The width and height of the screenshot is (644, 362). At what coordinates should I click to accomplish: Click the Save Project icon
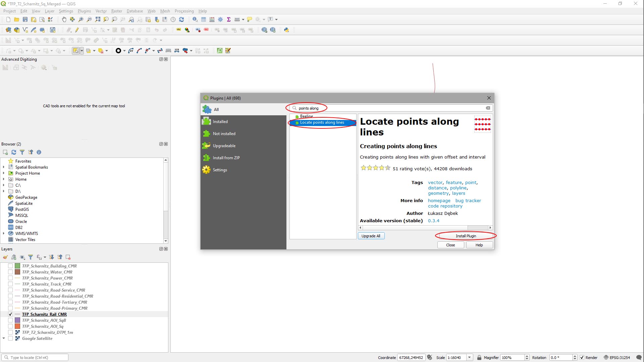coord(25,19)
